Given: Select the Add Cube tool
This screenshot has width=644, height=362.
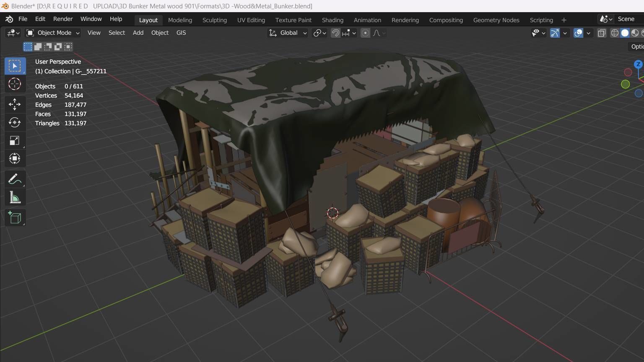Looking at the screenshot, I should coord(15,218).
